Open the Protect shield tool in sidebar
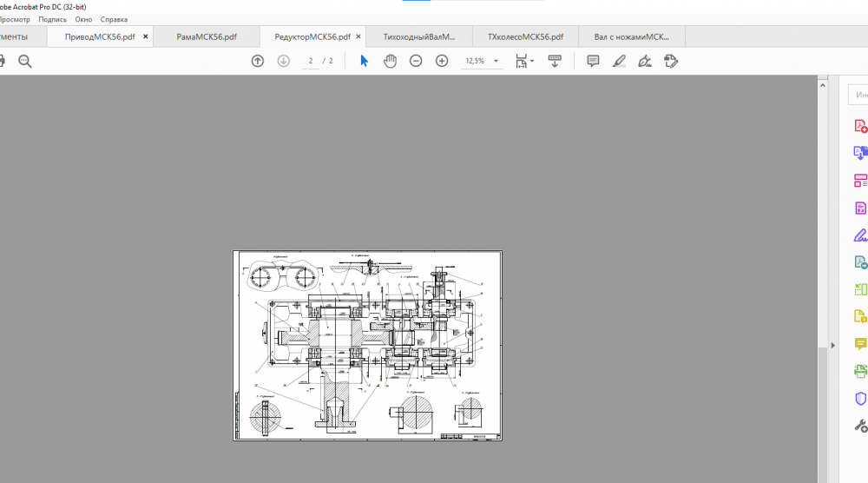Screen dimensions: 868x483 [860, 398]
